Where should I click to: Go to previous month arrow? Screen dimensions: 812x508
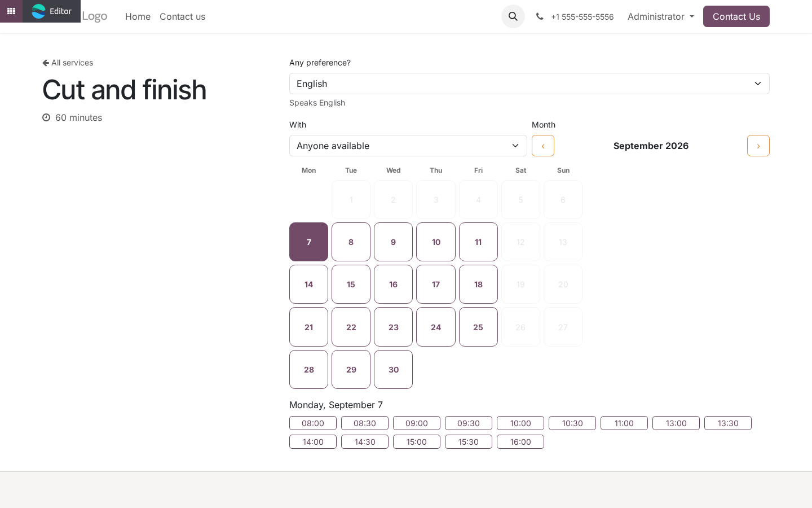[x=543, y=146]
